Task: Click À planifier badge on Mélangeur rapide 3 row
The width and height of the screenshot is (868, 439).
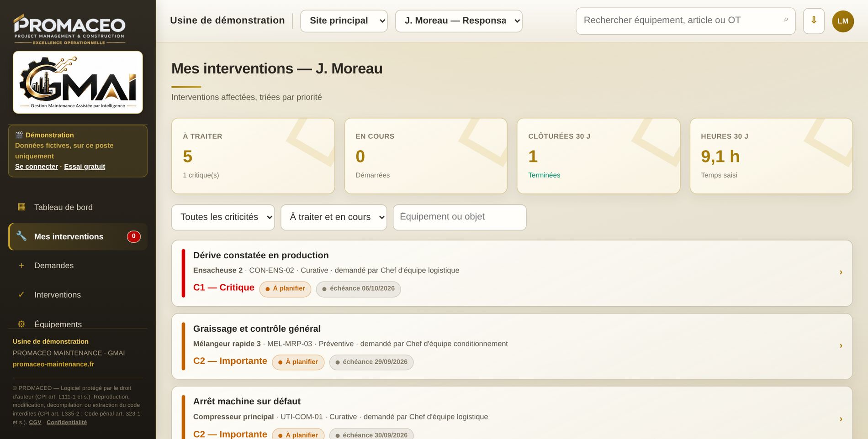Action: click(x=298, y=362)
